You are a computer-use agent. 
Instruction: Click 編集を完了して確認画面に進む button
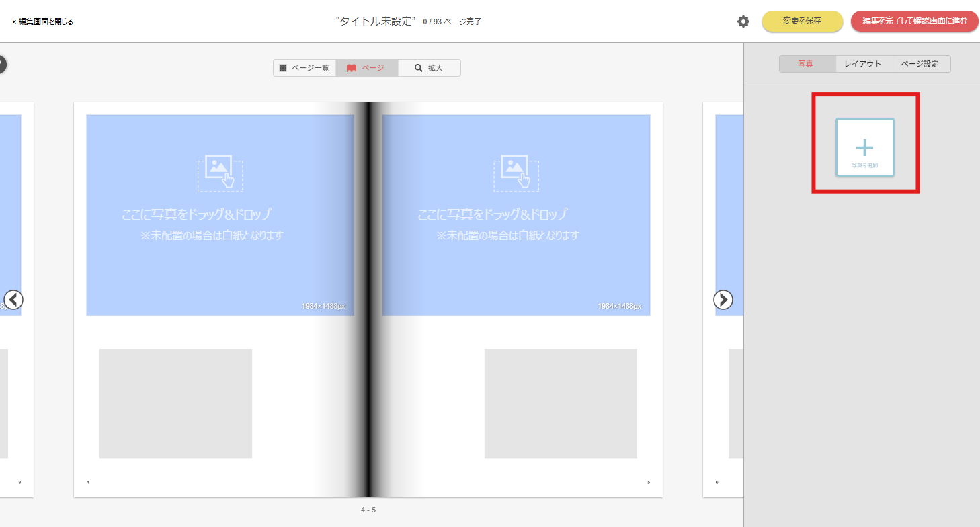pos(915,21)
